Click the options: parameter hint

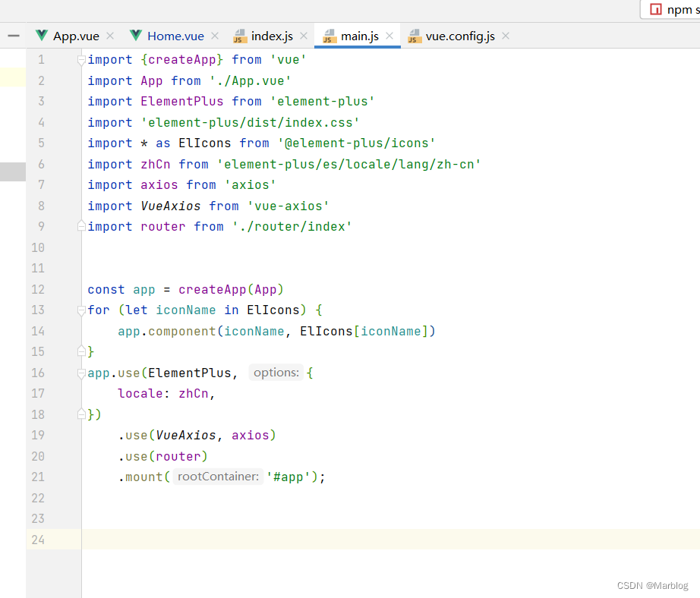[276, 373]
